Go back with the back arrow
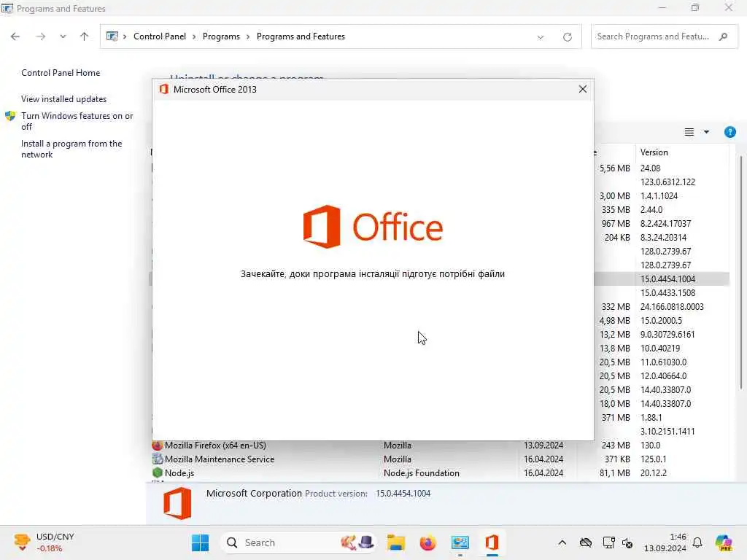The image size is (747, 560). tap(15, 36)
